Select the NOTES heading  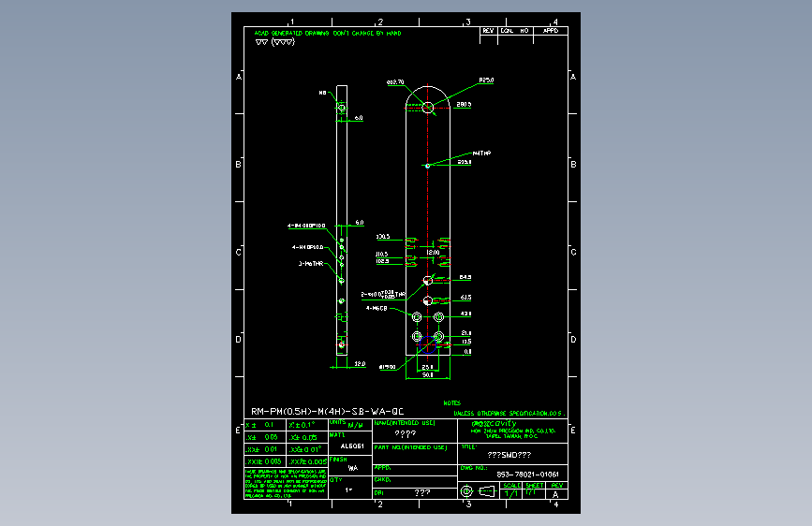point(452,402)
